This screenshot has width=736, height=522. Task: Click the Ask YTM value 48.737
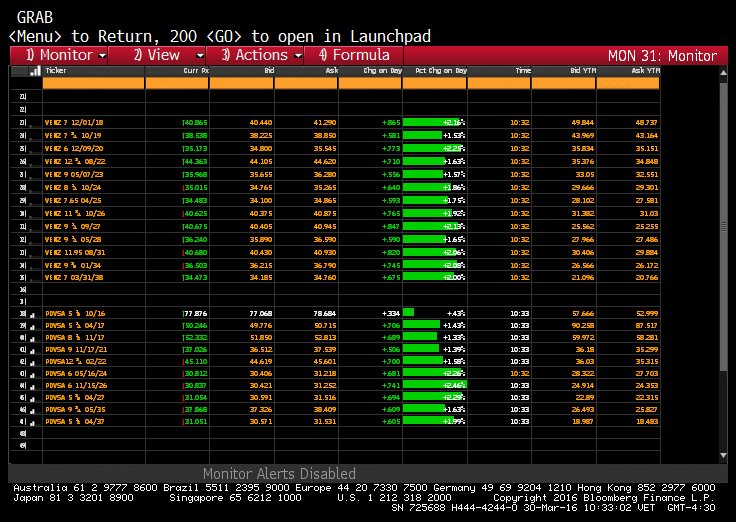click(647, 123)
